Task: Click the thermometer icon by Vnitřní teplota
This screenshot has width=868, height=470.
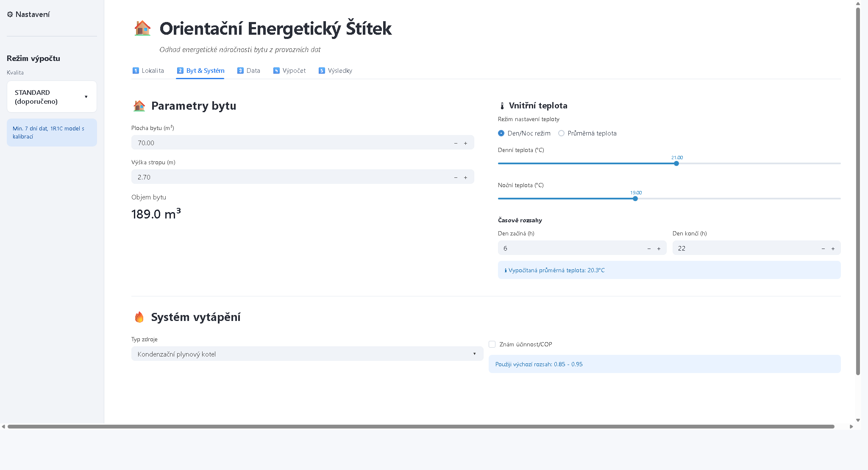Action: point(502,106)
